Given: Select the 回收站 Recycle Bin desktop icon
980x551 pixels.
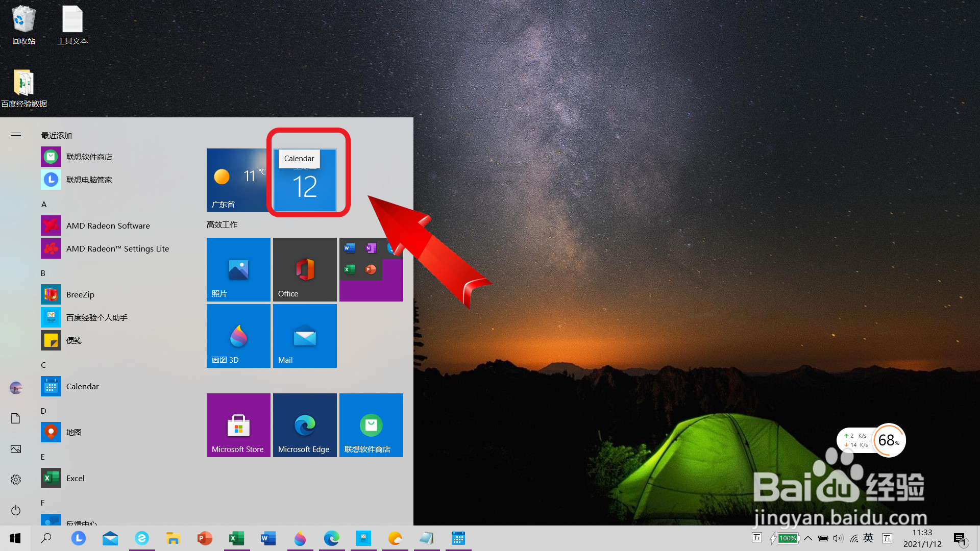Looking at the screenshot, I should (24, 25).
